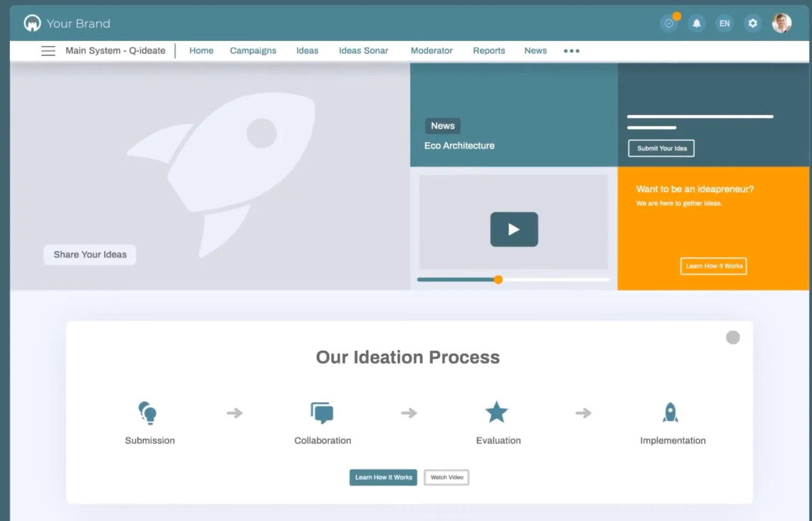Expand the three-dots more menu
812x521 pixels.
571,51
